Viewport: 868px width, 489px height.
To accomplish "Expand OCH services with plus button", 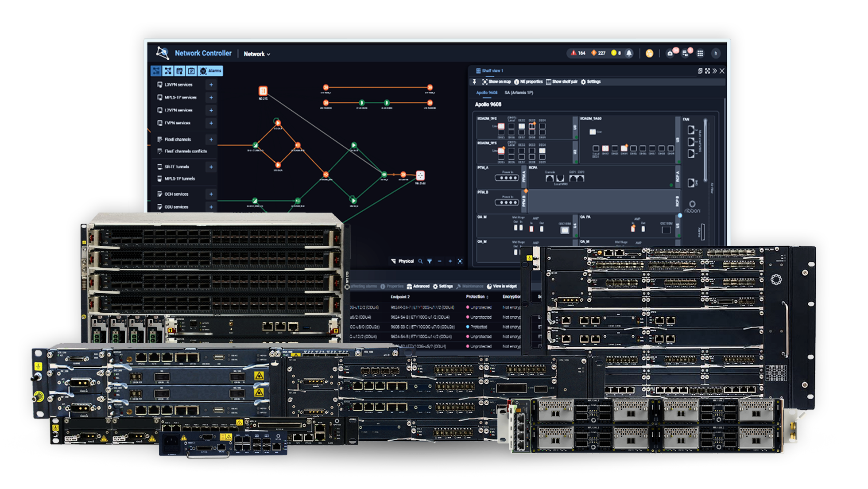I will (211, 194).
